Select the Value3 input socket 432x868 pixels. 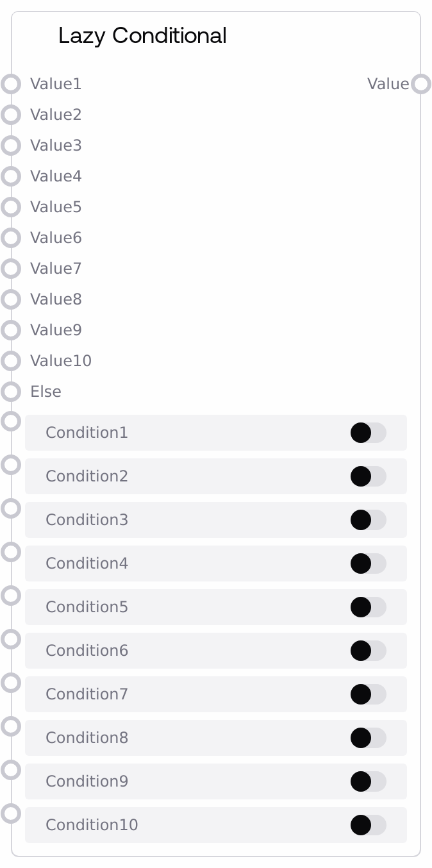11,146
